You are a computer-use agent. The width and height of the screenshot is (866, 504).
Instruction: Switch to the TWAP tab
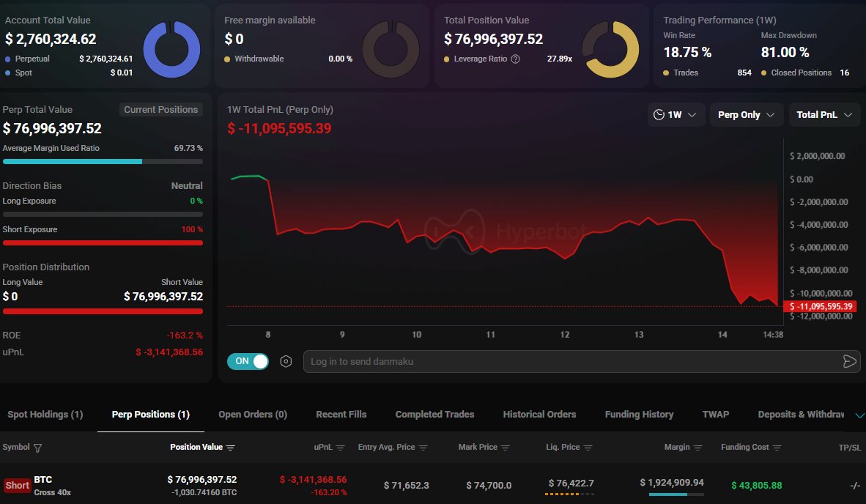(716, 415)
